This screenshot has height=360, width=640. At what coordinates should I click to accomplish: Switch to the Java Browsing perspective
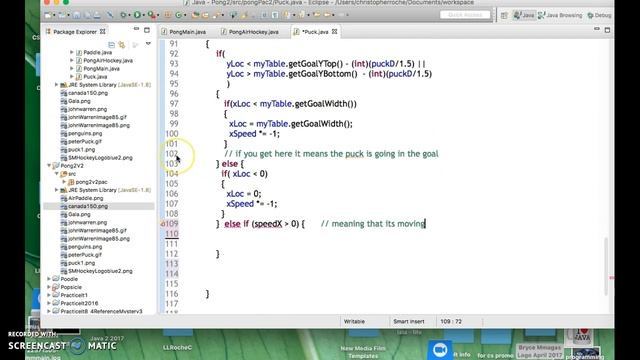[x=560, y=16]
